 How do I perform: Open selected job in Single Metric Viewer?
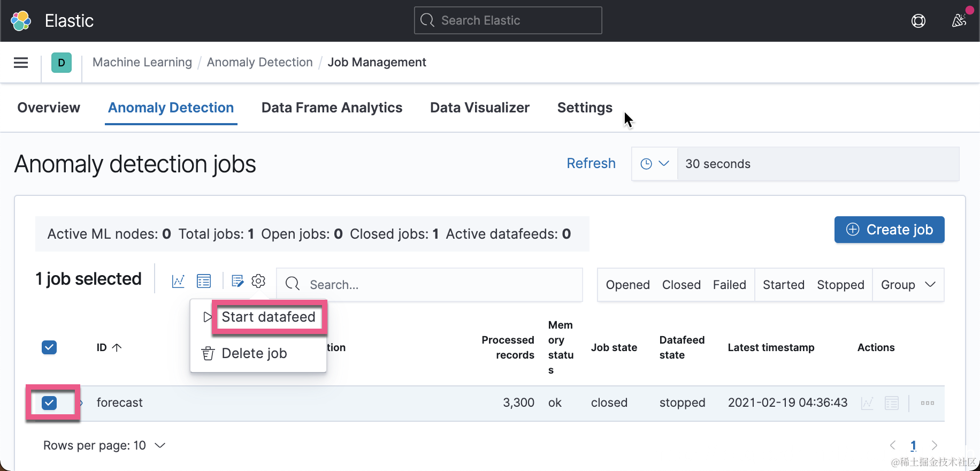coord(178,281)
